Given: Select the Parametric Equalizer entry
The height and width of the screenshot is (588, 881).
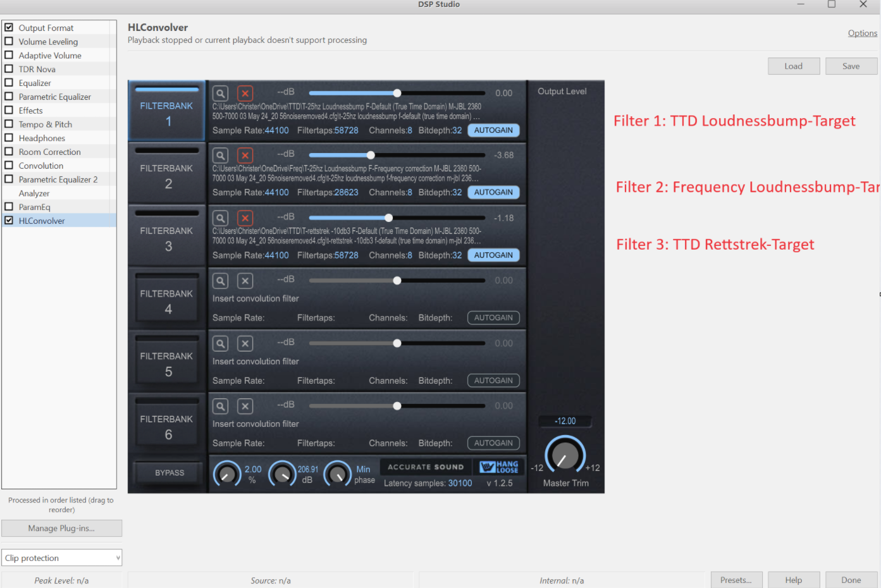Looking at the screenshot, I should click(55, 97).
